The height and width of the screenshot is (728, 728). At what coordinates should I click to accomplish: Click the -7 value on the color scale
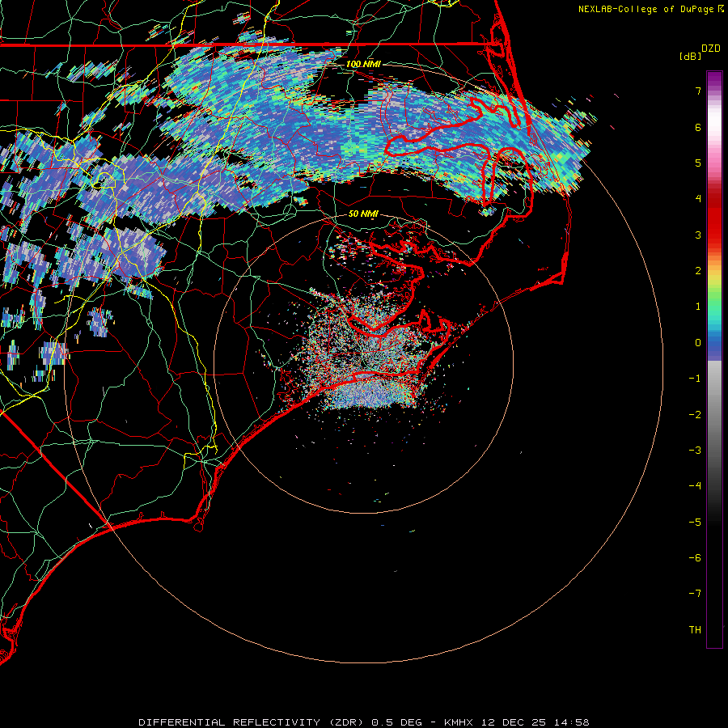695,594
